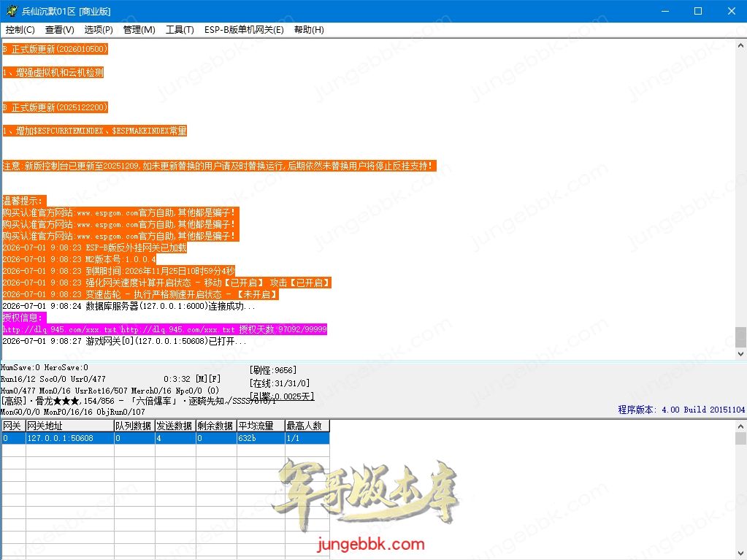Maximize the 兵仙沉默01区 window
The height and width of the screenshot is (560, 747).
pos(698,11)
